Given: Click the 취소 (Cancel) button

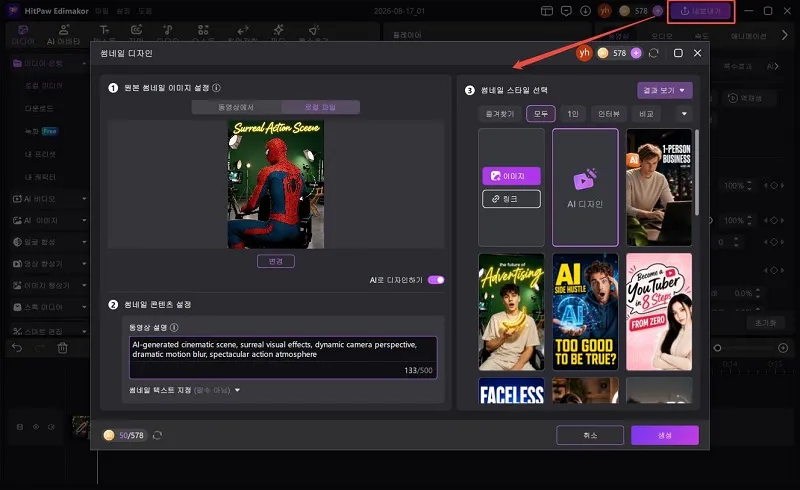Looking at the screenshot, I should click(590, 435).
